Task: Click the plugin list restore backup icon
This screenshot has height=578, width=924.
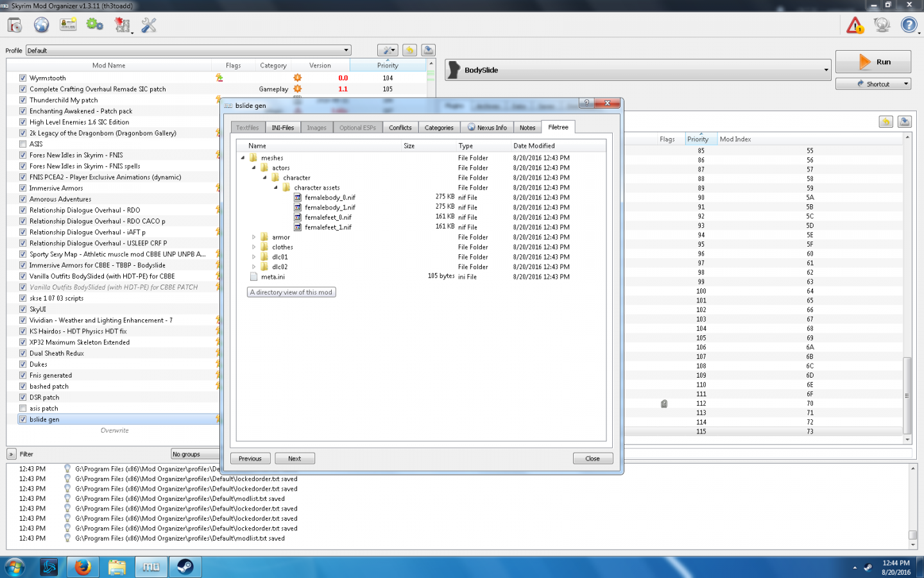Action: pyautogui.click(x=886, y=121)
